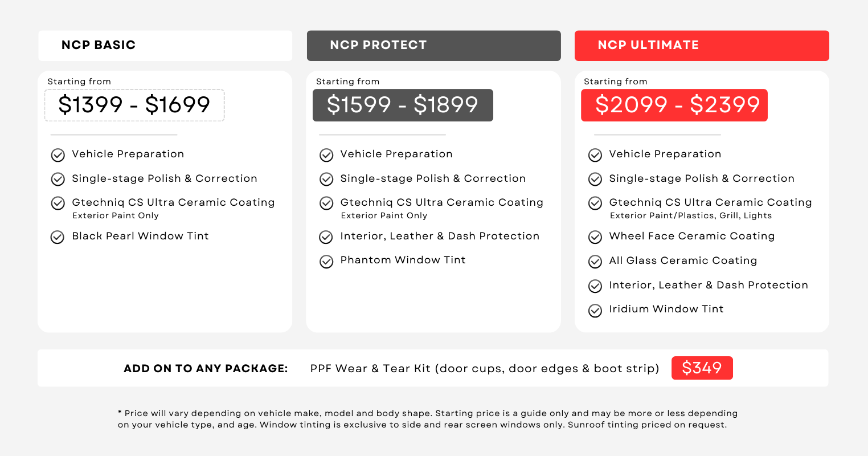Click the PPF Wear & Tear Kit text
This screenshot has height=456, width=868.
coord(484,369)
